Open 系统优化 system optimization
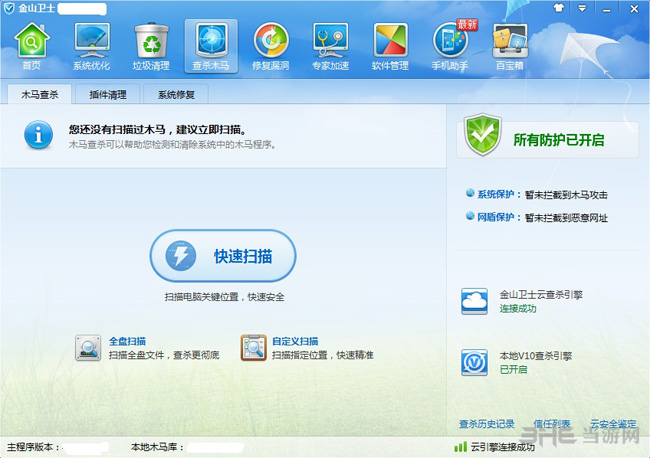The height and width of the screenshot is (458, 650). [92, 45]
